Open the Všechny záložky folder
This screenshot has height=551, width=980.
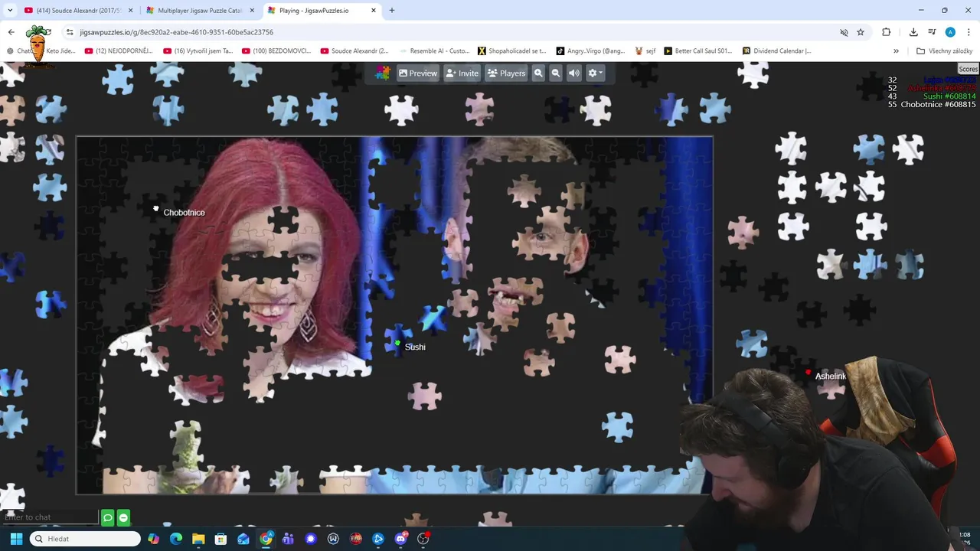tap(944, 51)
